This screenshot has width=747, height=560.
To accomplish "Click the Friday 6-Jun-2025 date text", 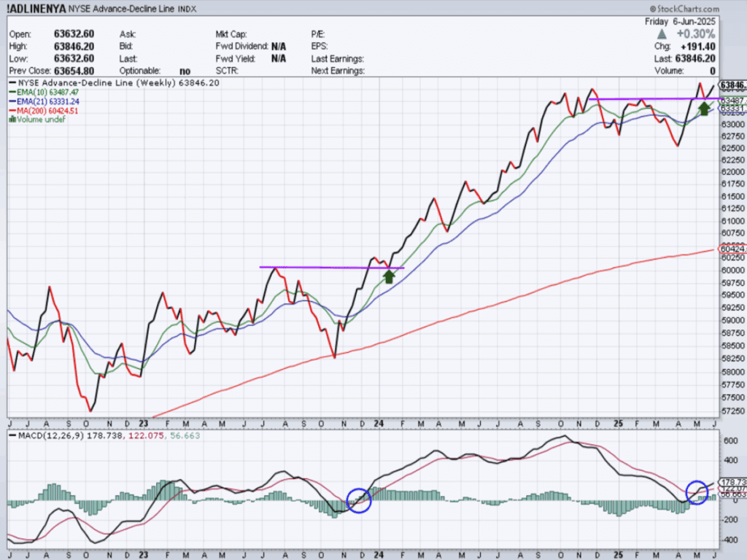I will pos(681,22).
